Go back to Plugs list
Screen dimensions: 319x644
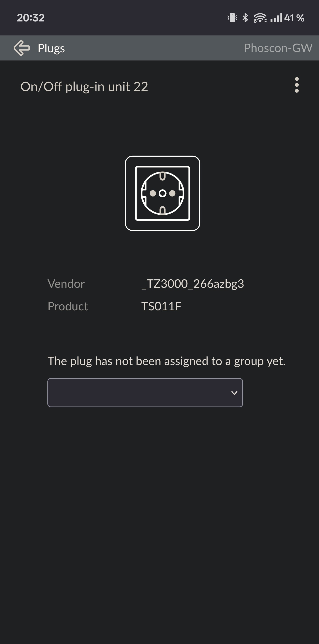(51, 48)
